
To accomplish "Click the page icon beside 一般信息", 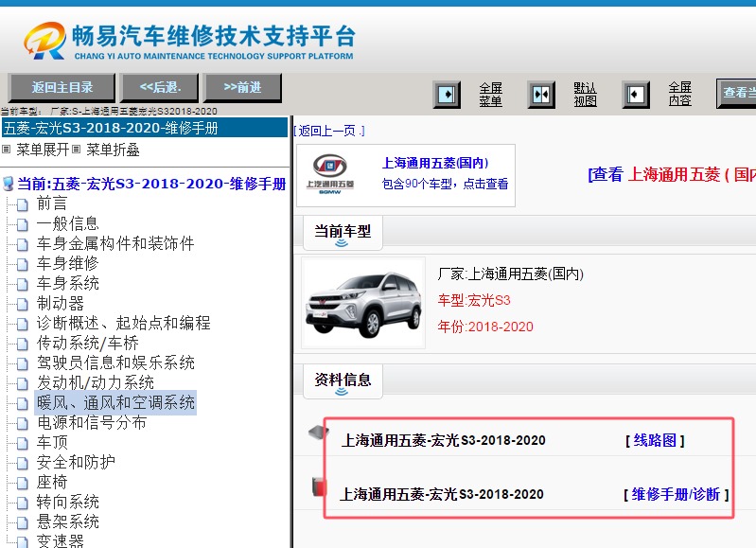I will (22, 225).
